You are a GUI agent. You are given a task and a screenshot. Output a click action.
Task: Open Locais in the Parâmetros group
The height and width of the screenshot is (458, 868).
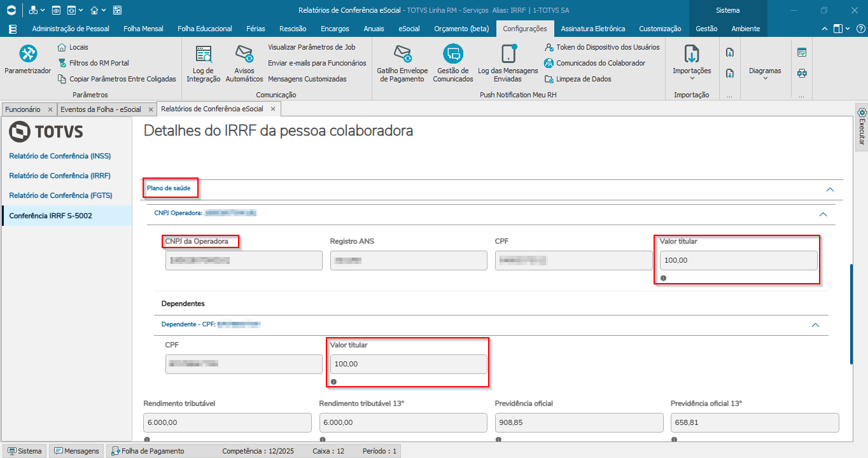tap(73, 47)
